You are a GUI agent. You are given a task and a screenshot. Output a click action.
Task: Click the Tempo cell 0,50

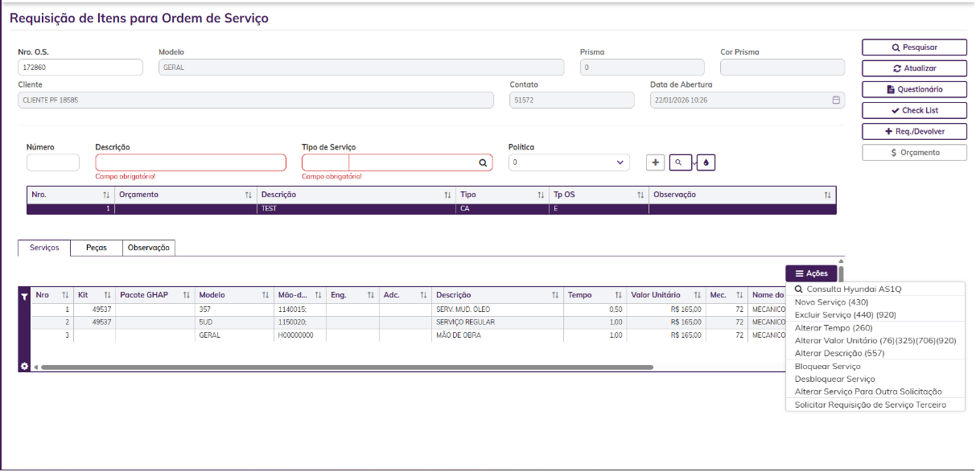pos(595,310)
